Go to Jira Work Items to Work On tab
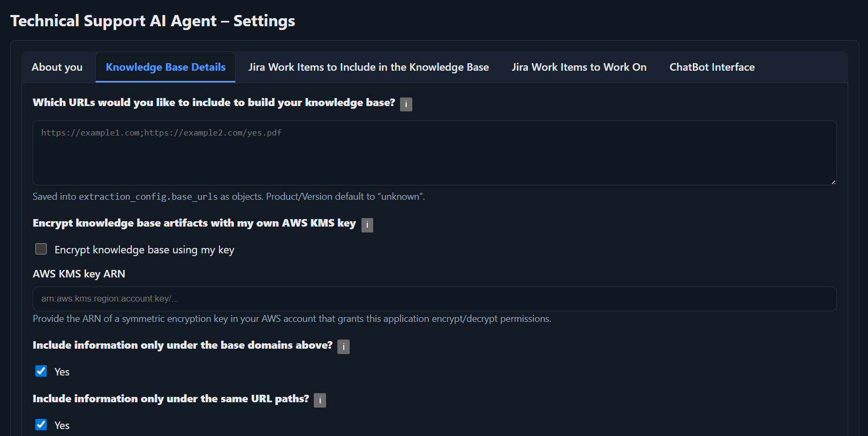 (x=579, y=67)
